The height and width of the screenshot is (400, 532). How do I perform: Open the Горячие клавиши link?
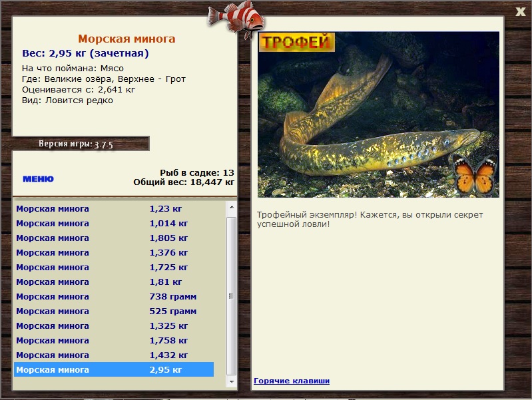click(292, 381)
